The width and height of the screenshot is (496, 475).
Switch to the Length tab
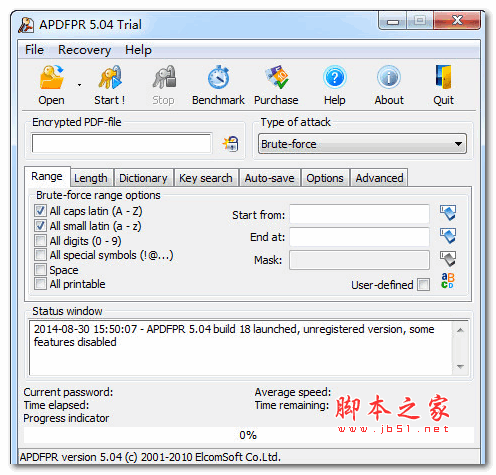[x=91, y=178]
